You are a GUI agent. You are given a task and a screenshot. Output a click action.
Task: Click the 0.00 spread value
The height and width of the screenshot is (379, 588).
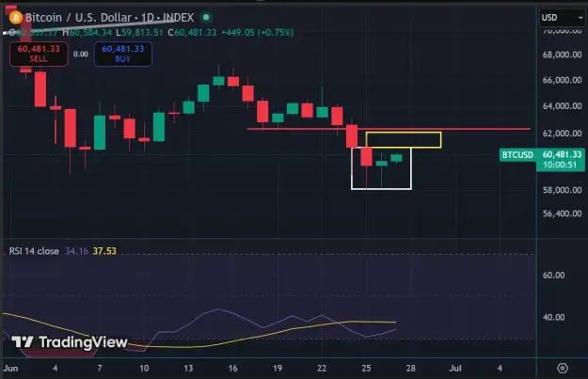(x=81, y=54)
